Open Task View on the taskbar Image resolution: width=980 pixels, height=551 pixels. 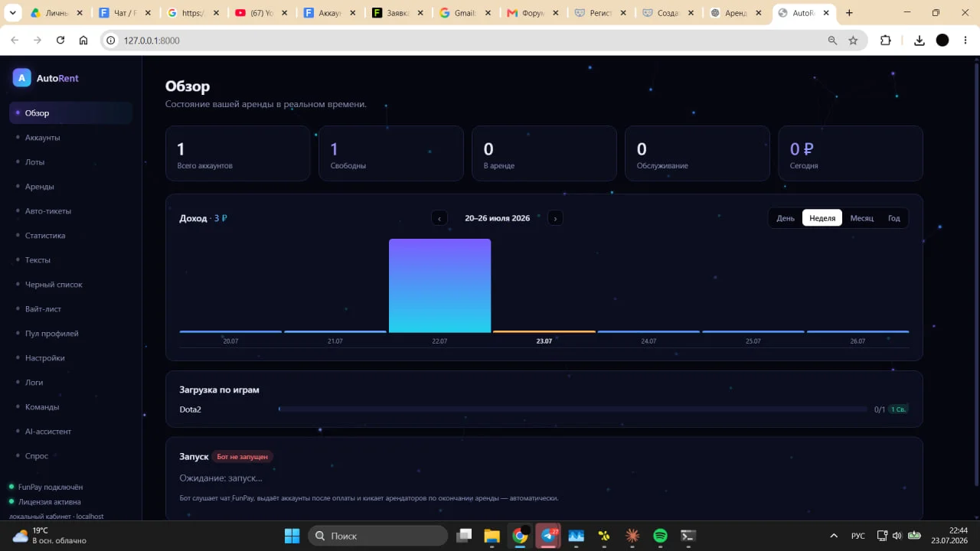click(463, 536)
